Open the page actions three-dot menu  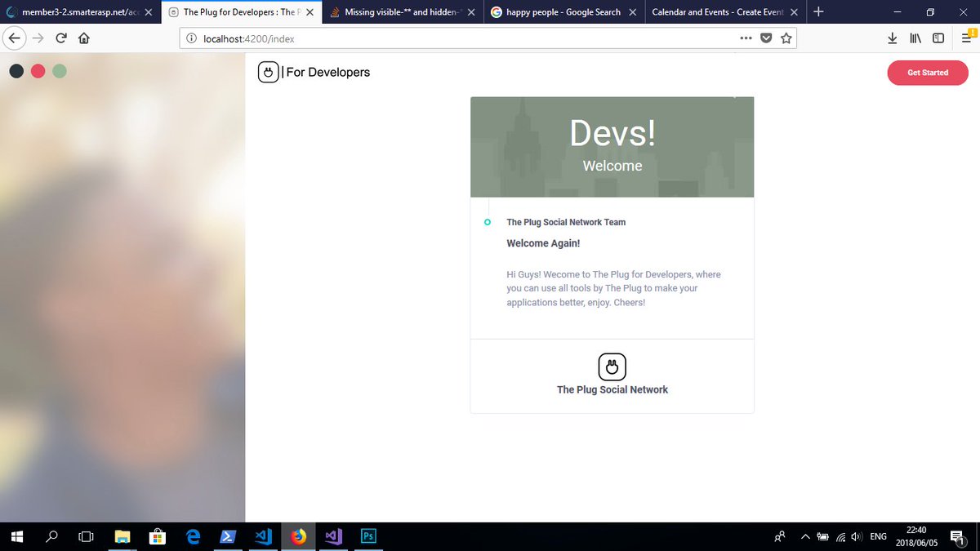click(x=746, y=38)
